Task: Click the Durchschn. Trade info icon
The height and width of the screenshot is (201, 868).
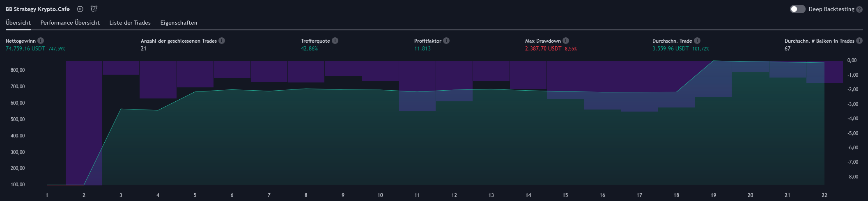Action: [x=697, y=41]
